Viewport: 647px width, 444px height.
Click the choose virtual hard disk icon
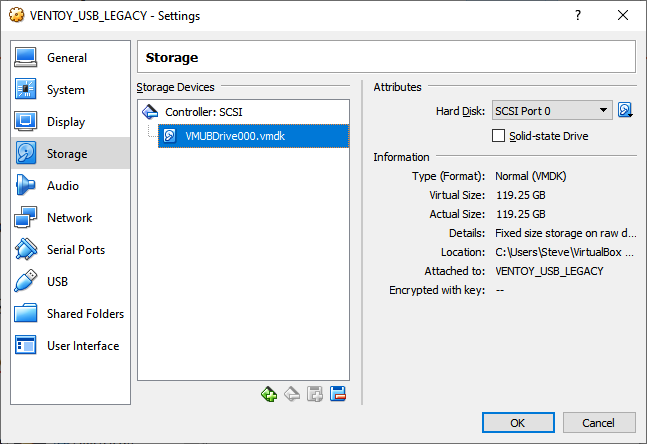click(x=626, y=111)
